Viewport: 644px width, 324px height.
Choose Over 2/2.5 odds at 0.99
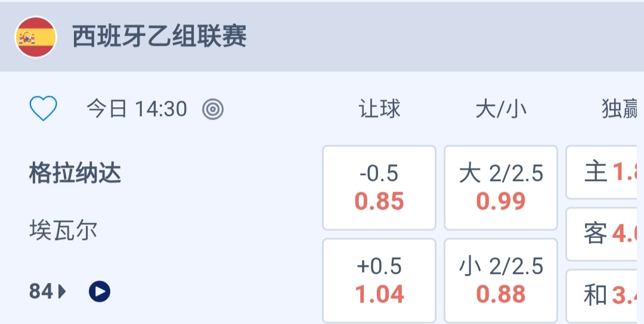tap(501, 188)
